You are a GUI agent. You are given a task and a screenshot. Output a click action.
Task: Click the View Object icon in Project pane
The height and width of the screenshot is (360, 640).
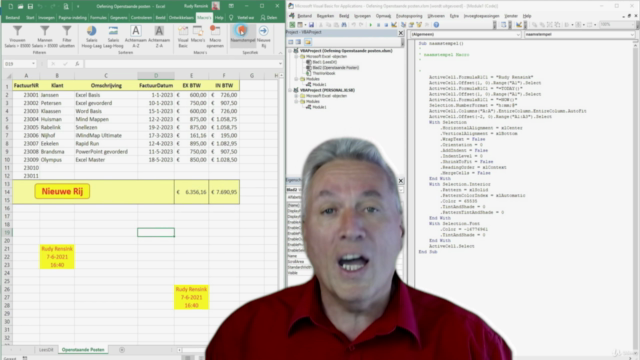[x=298, y=42]
